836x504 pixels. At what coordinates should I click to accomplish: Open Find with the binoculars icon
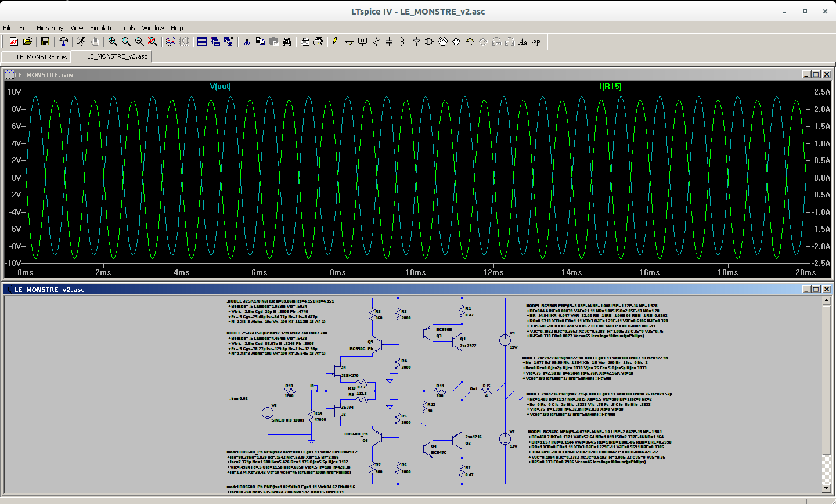coord(287,41)
